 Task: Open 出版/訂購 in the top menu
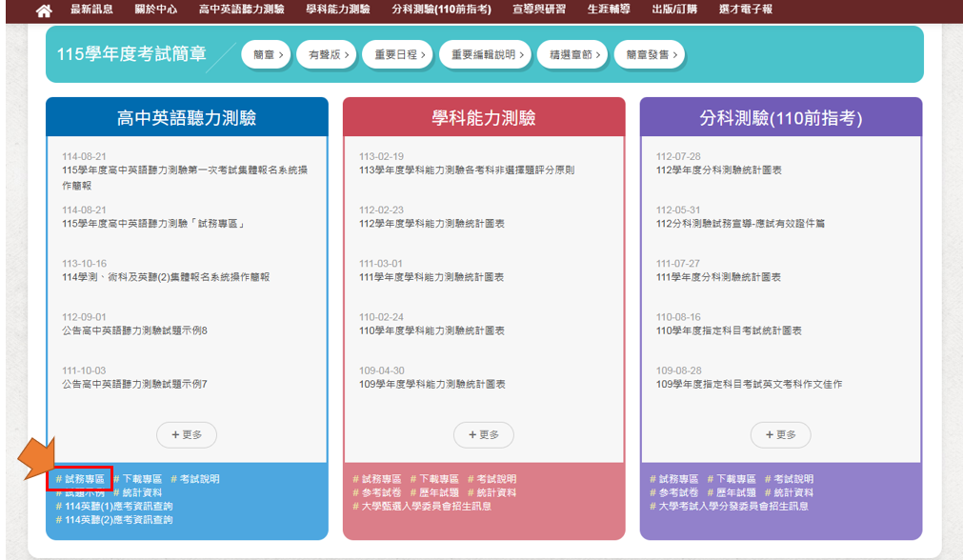(674, 10)
